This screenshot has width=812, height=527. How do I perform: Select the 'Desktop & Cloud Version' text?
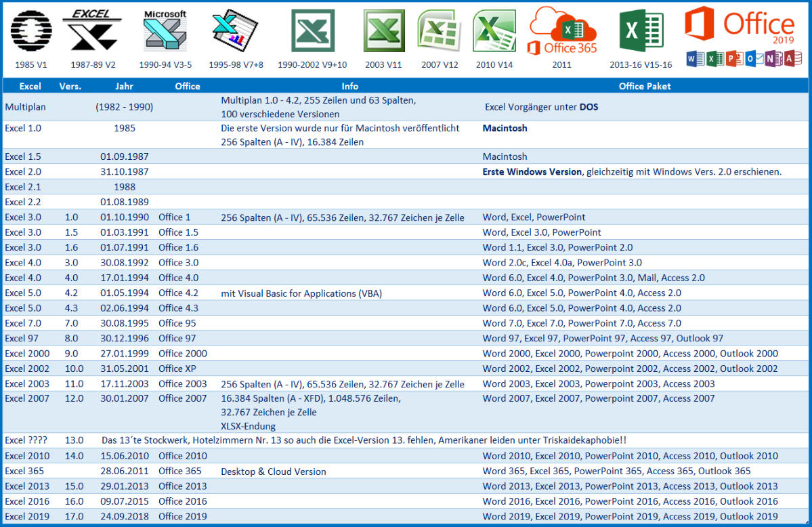(x=274, y=471)
